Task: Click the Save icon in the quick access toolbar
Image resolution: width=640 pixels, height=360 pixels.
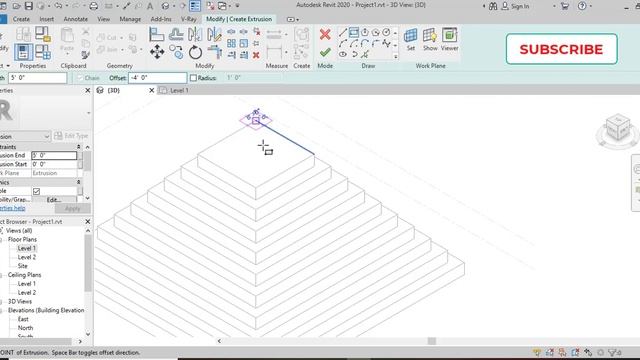Action: coord(29,6)
